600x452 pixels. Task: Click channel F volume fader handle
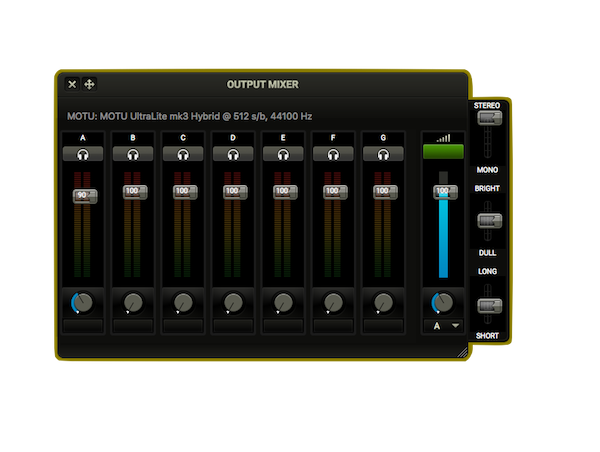pos(336,192)
